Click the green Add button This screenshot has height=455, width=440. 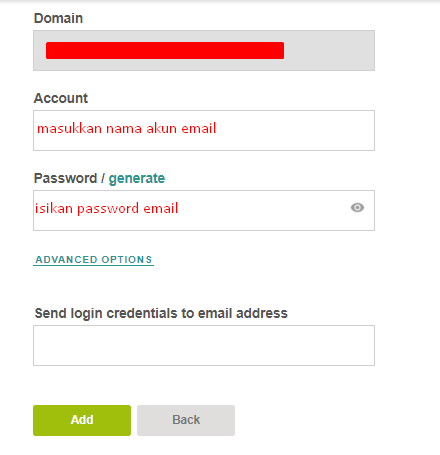pyautogui.click(x=82, y=420)
